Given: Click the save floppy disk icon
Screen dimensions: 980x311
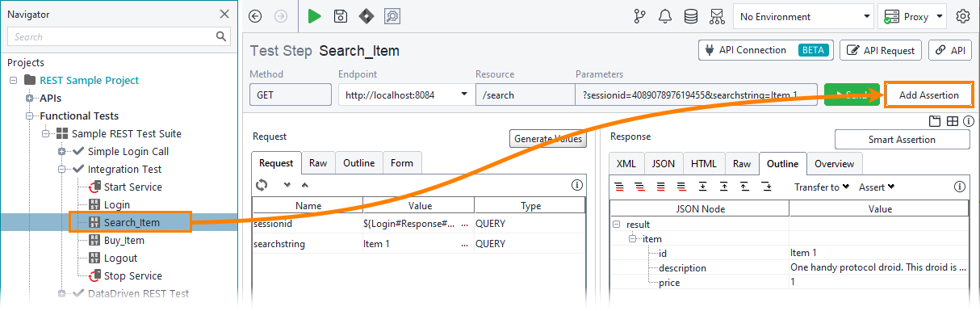Looking at the screenshot, I should 341,16.
